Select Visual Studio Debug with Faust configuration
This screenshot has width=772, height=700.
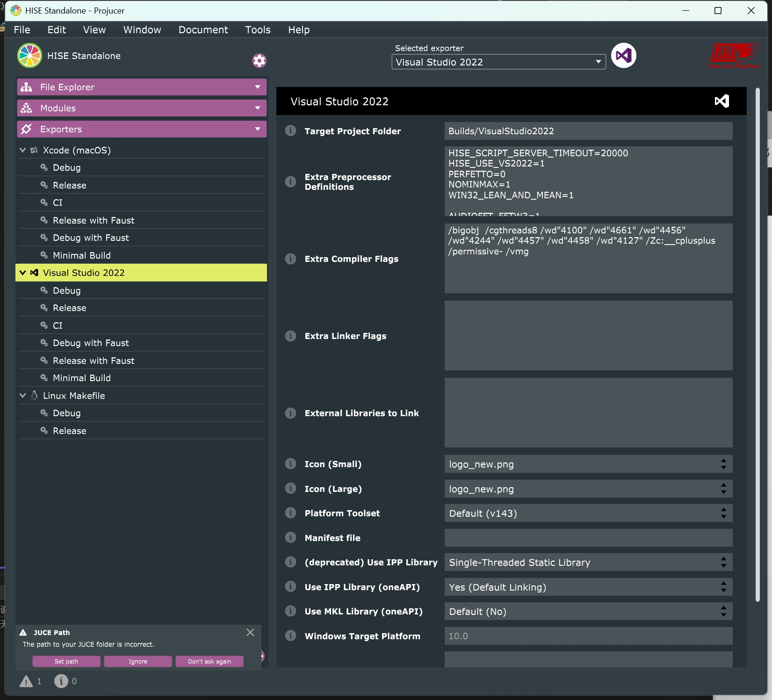pyautogui.click(x=141, y=343)
